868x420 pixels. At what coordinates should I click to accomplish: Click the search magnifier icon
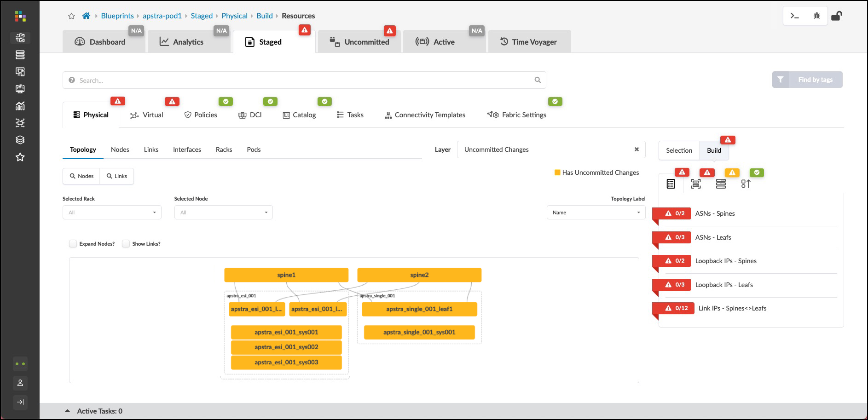coord(538,80)
